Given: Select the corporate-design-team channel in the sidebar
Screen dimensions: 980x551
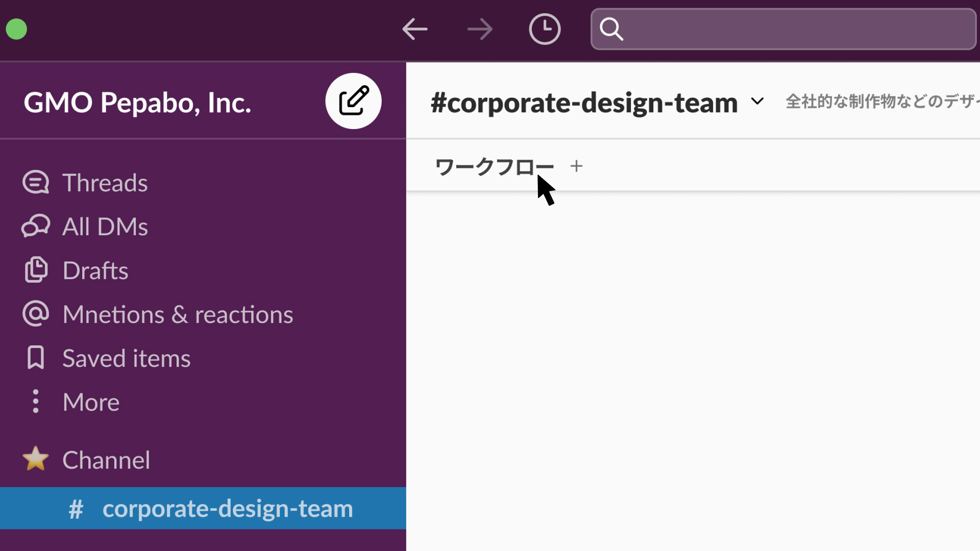Looking at the screenshot, I should (227, 509).
